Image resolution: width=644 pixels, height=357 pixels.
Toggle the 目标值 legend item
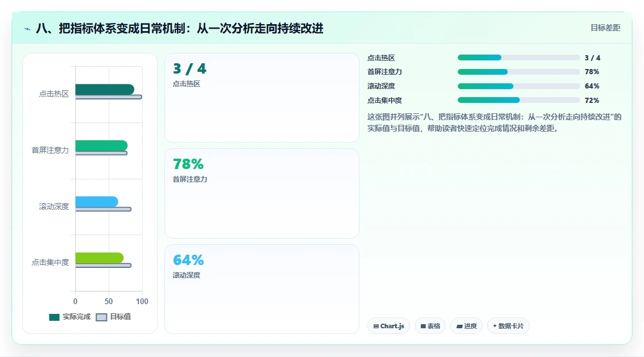click(x=113, y=317)
